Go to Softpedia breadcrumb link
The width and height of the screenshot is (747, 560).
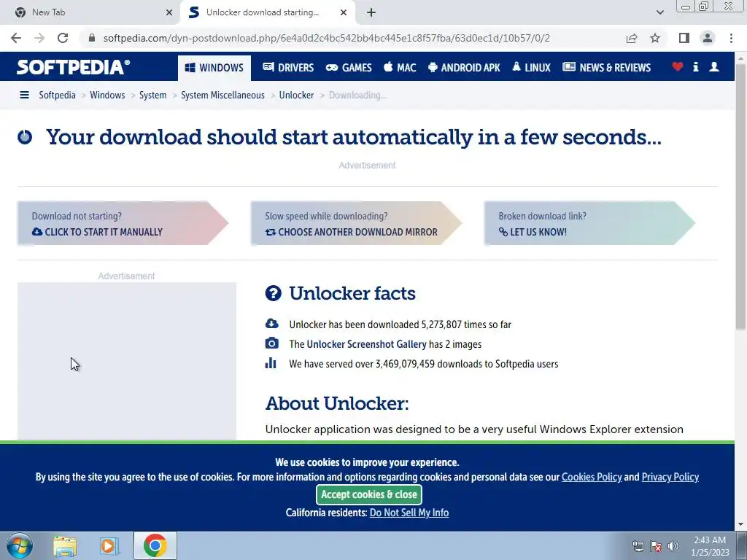click(x=57, y=96)
